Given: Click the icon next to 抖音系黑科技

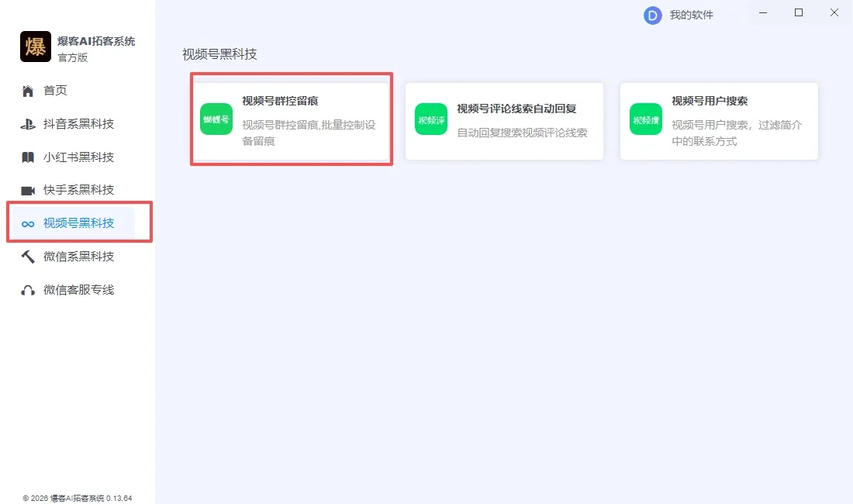Looking at the screenshot, I should click(28, 124).
